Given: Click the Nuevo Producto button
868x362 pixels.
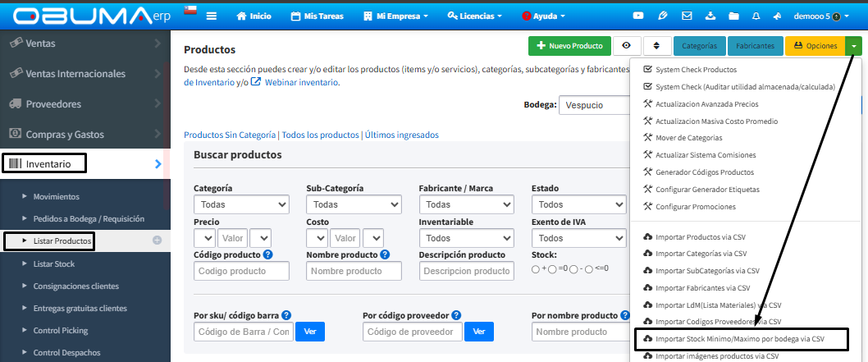Looking at the screenshot, I should (569, 46).
